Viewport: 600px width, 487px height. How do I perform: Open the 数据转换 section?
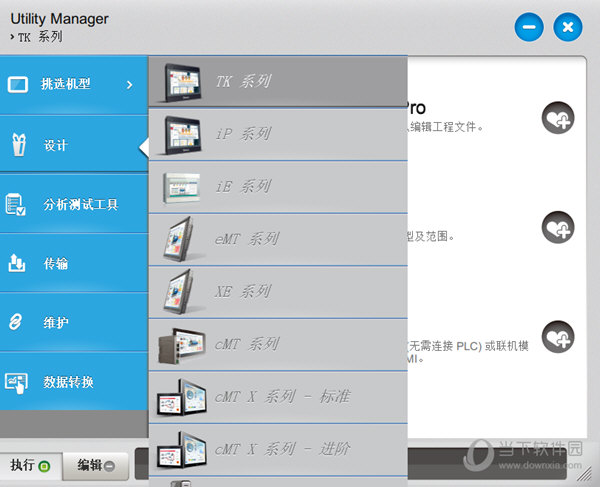point(74,381)
